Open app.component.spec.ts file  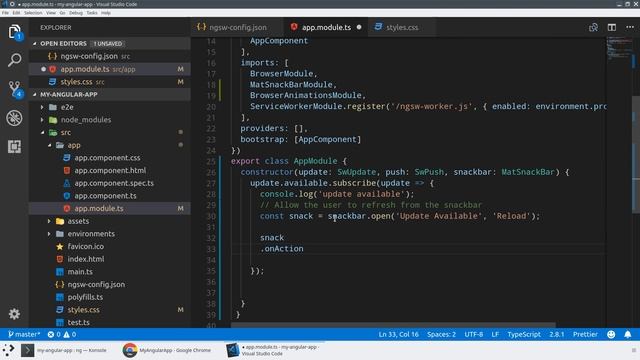coord(109,183)
